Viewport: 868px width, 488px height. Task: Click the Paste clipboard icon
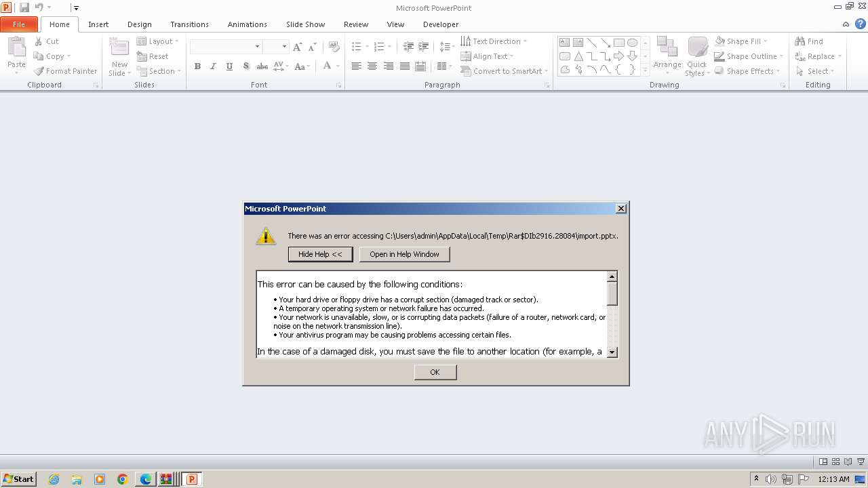coord(16,49)
